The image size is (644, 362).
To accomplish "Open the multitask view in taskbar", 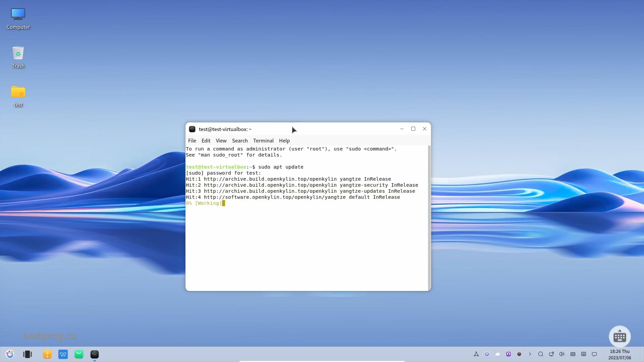I will pyautogui.click(x=28, y=354).
